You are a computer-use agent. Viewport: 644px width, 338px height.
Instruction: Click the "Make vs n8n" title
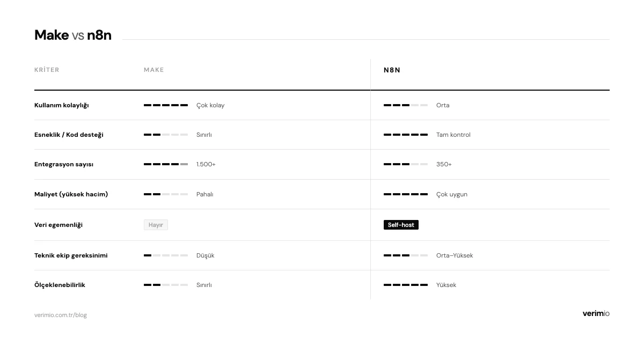[73, 35]
